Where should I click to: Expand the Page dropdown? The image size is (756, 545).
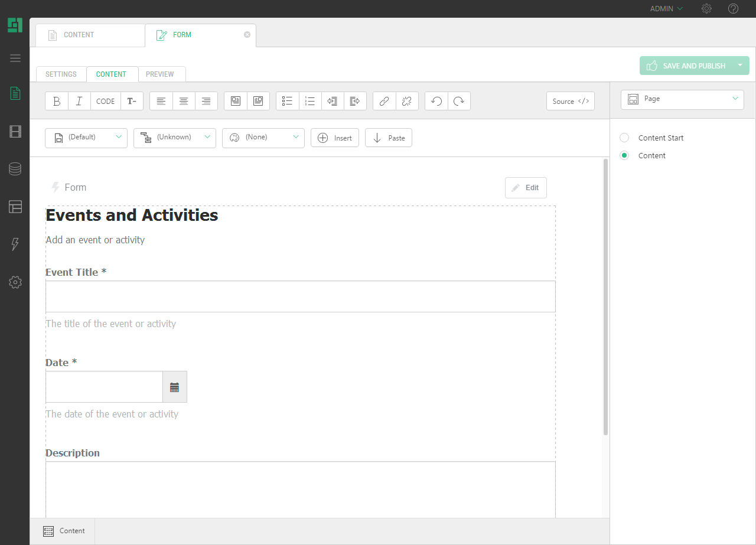coord(682,99)
